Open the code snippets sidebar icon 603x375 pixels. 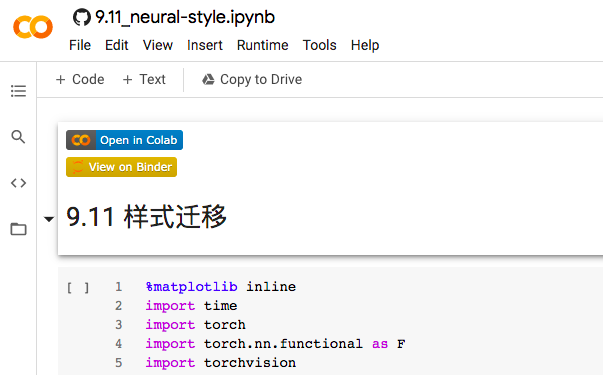coord(18,183)
